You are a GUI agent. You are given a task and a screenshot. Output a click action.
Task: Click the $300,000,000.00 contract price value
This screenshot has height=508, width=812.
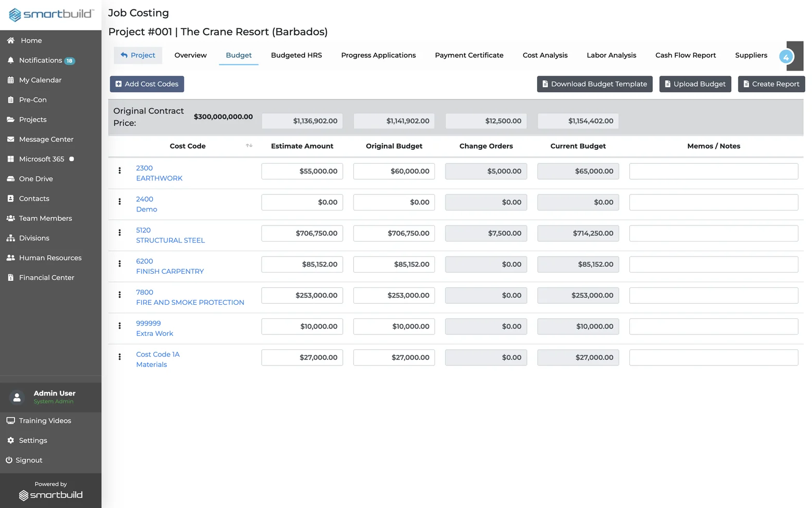tap(223, 117)
